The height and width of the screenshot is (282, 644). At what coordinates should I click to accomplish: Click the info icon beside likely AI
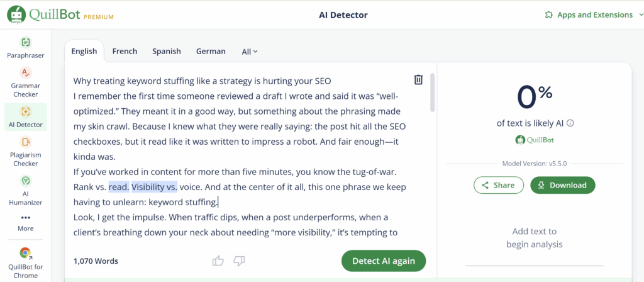[570, 123]
